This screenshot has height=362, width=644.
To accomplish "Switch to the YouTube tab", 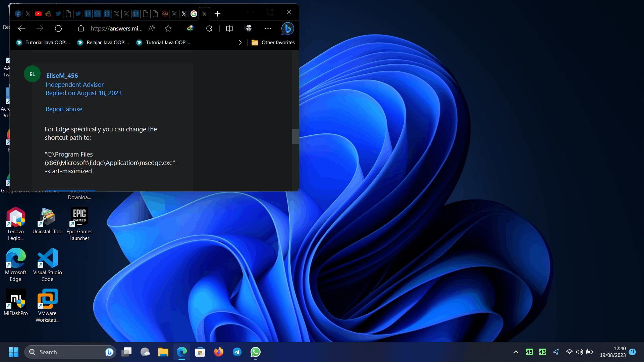I will [x=38, y=14].
